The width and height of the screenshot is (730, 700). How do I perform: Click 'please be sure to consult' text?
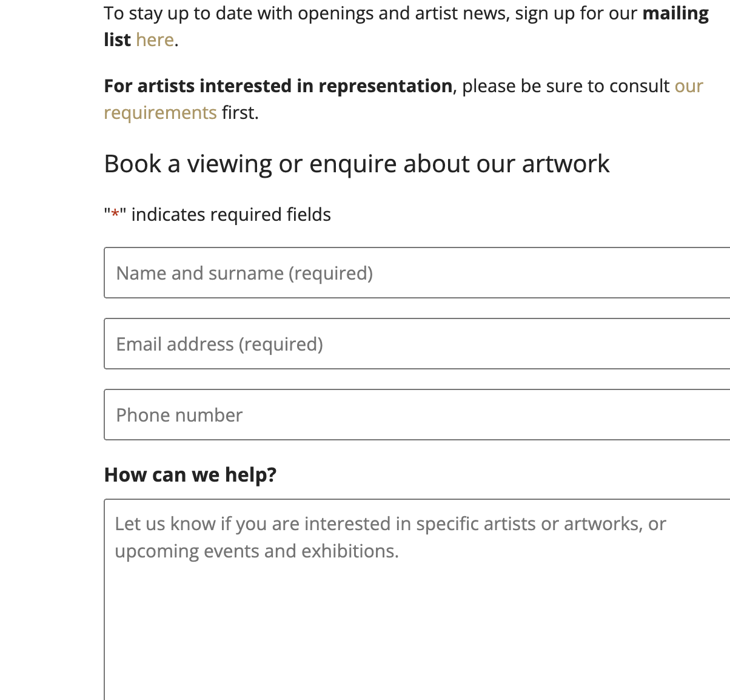point(565,86)
